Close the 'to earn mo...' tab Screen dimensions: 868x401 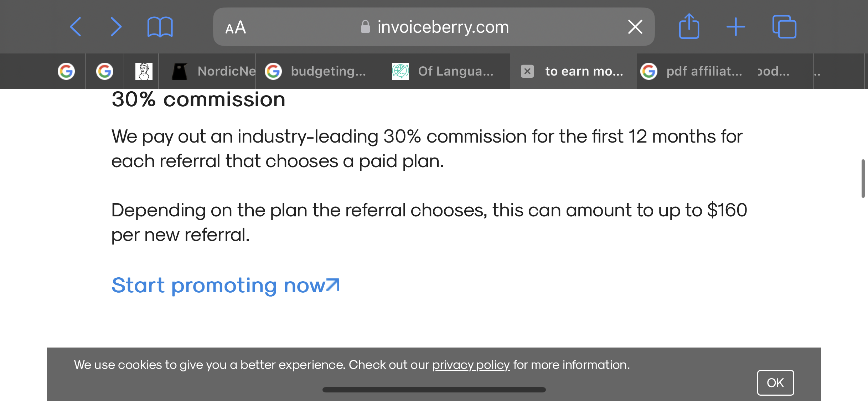click(x=527, y=71)
